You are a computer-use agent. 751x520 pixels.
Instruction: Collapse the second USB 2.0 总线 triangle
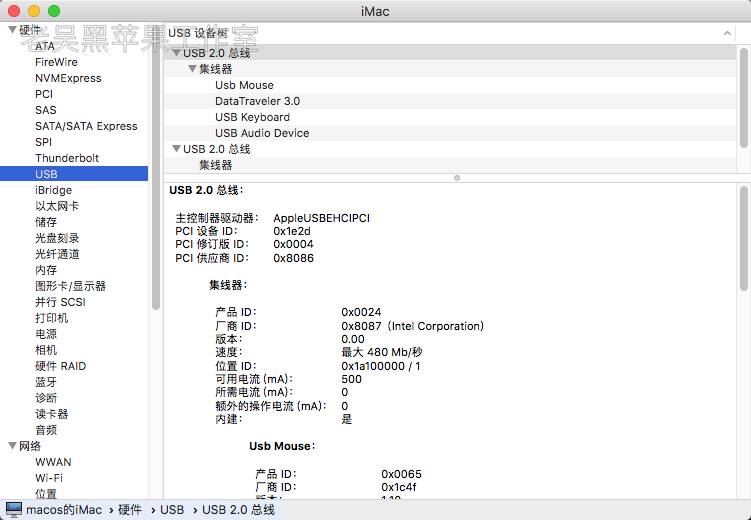tap(176, 149)
